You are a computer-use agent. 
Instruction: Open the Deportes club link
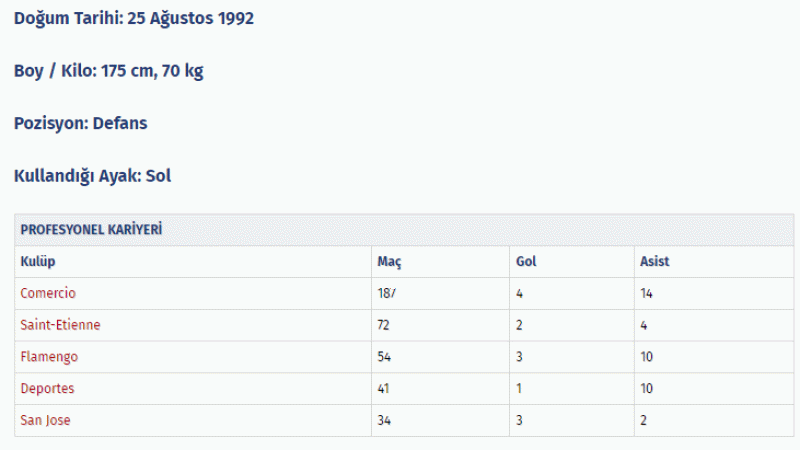(x=47, y=388)
